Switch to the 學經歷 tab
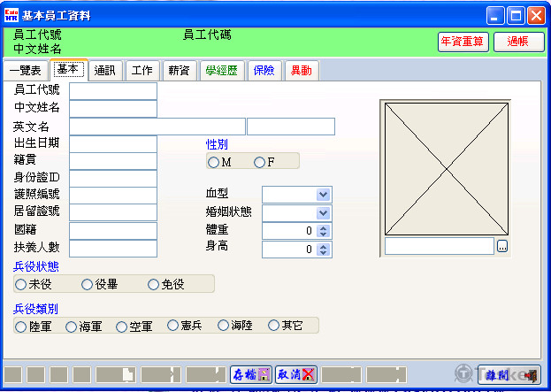Image resolution: width=551 pixels, height=392 pixels. (222, 71)
